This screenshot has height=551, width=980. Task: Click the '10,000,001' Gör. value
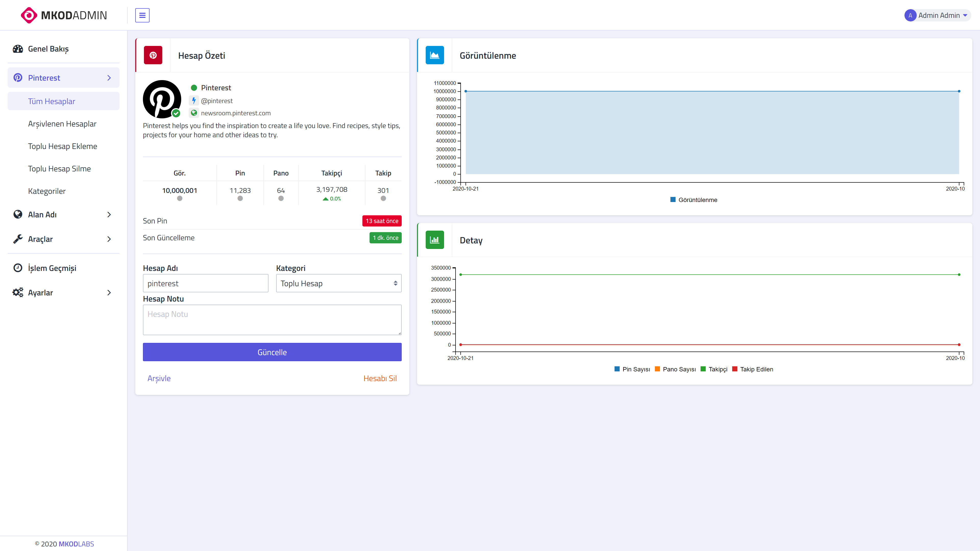click(x=180, y=191)
